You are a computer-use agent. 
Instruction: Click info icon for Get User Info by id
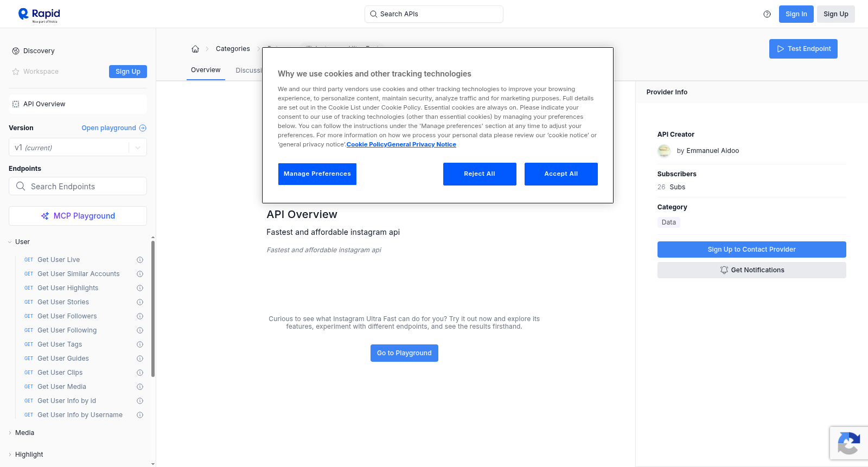click(x=140, y=401)
